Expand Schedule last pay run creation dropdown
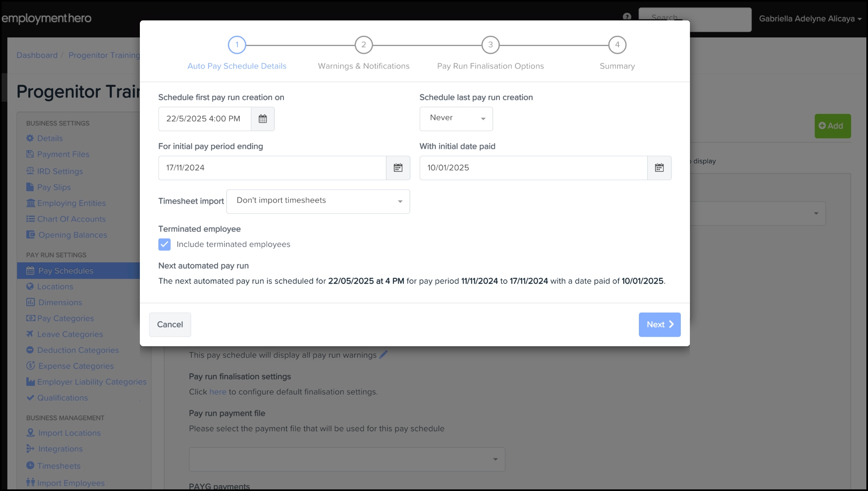Viewport: 868px width, 491px height. [456, 119]
